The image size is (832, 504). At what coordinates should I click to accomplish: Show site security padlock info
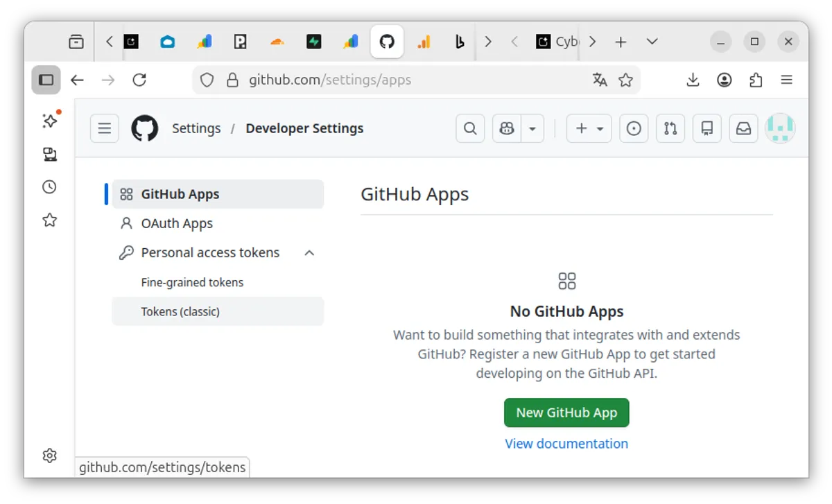pos(232,80)
